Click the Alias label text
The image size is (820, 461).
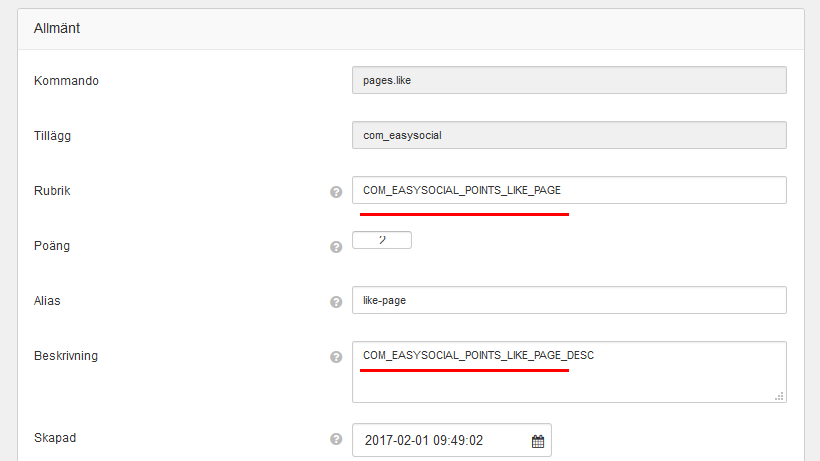(x=48, y=300)
